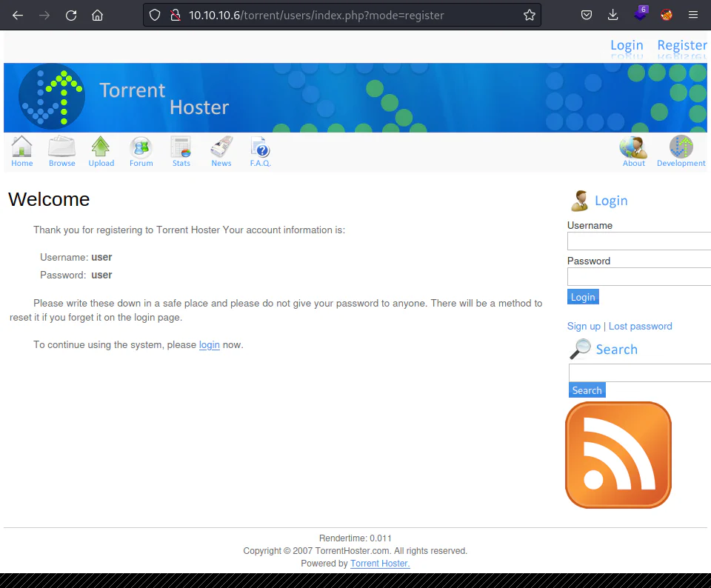This screenshot has width=711, height=588.
Task: Click the Welcome heading text
Action: [x=49, y=199]
